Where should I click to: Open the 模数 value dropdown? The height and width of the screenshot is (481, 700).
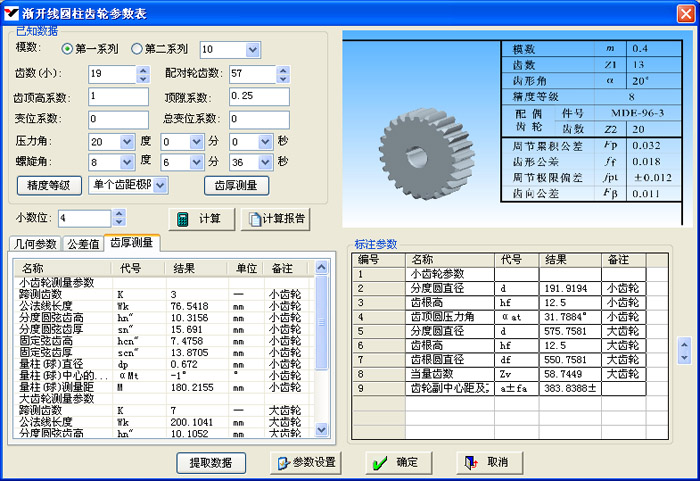coord(251,50)
